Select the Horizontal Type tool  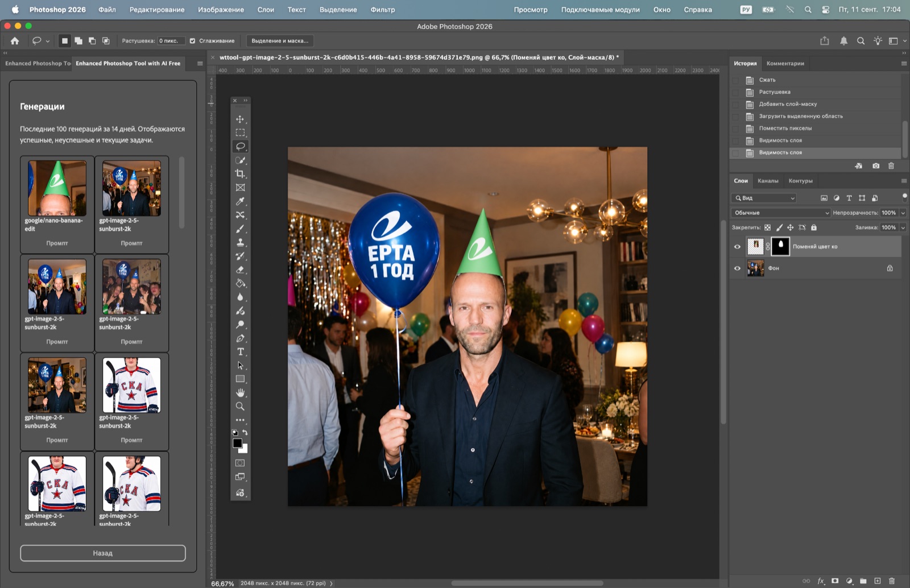point(240,352)
